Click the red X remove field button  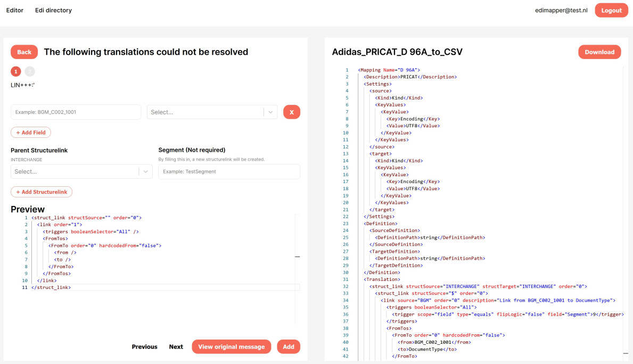pos(292,112)
